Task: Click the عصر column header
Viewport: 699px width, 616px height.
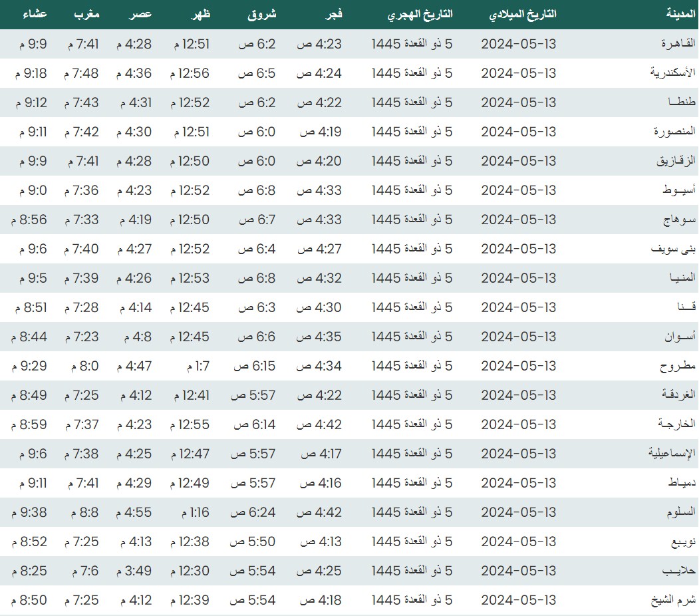Action: tap(140, 14)
